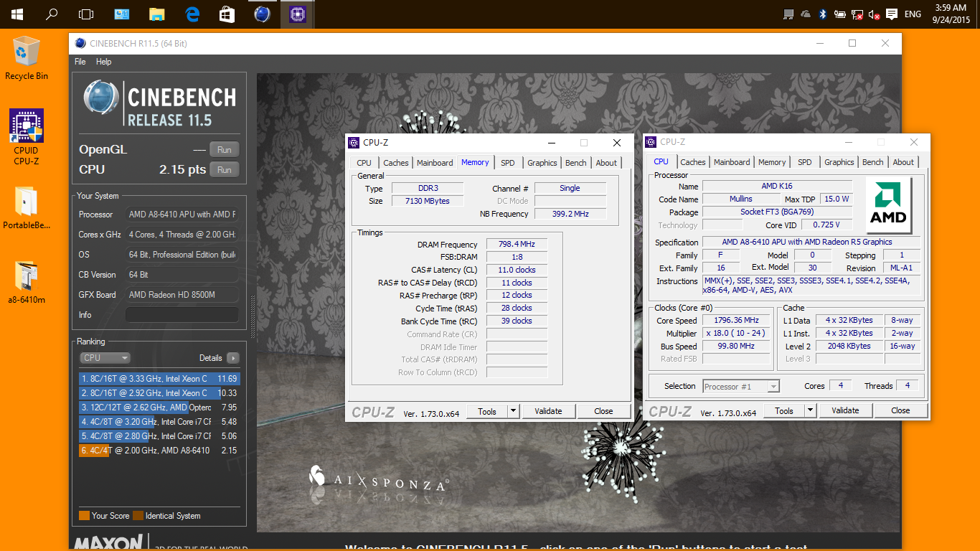
Task: Open the Control Panel taskbar icon
Action: point(122,14)
